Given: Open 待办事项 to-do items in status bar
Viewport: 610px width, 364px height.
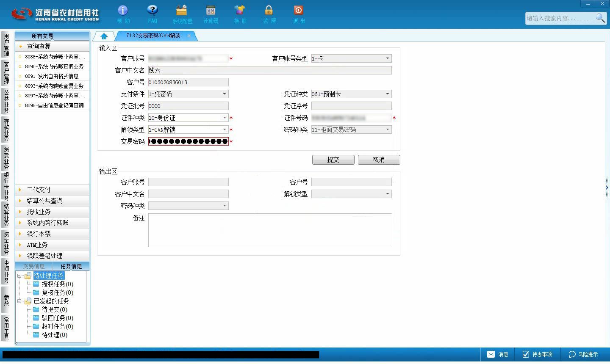Looking at the screenshot, I should click(x=537, y=354).
